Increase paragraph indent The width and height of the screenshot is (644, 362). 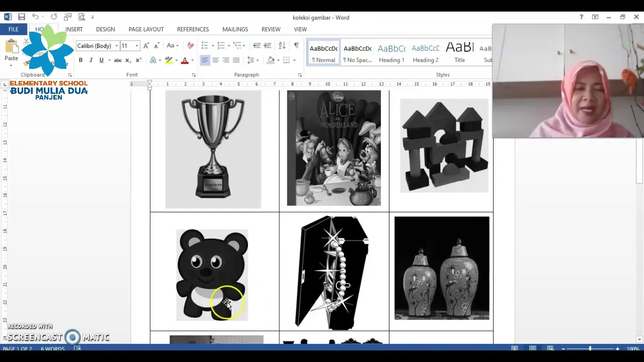[267, 46]
